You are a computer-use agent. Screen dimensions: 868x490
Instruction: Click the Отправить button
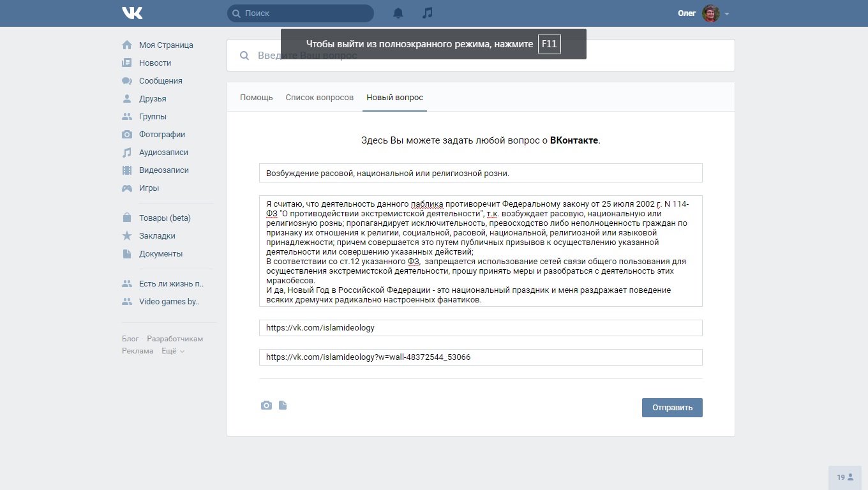pos(672,408)
